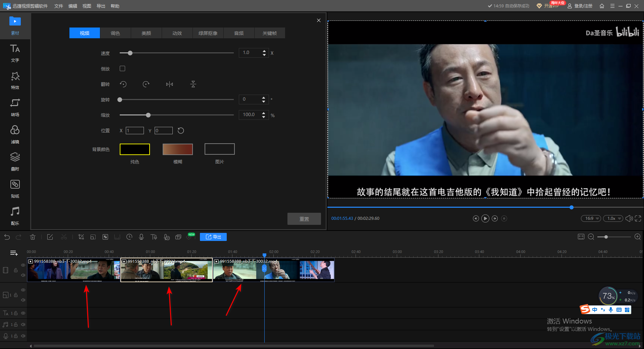
Task: Click the mosaic icon in timeline toolbar
Action: (105, 237)
